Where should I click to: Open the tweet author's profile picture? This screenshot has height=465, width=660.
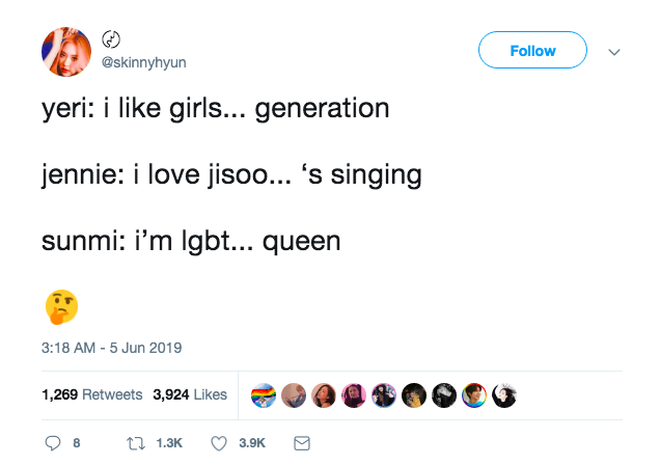click(66, 52)
